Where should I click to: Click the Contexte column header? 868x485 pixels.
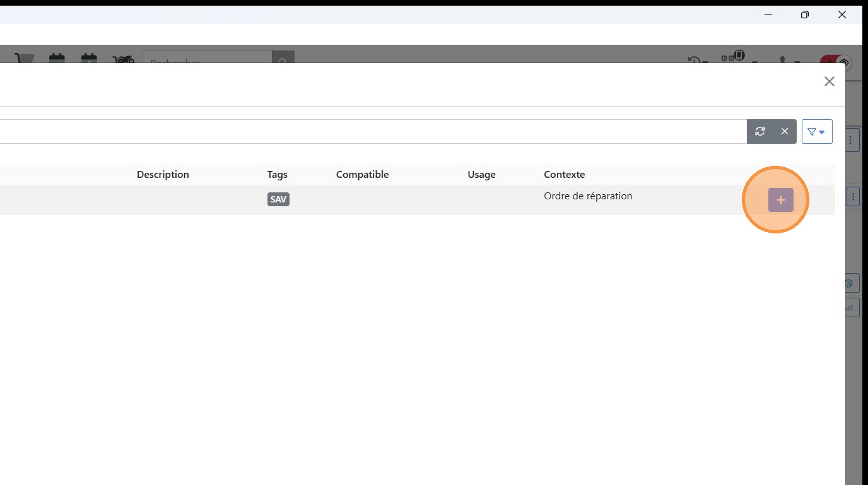[565, 175]
